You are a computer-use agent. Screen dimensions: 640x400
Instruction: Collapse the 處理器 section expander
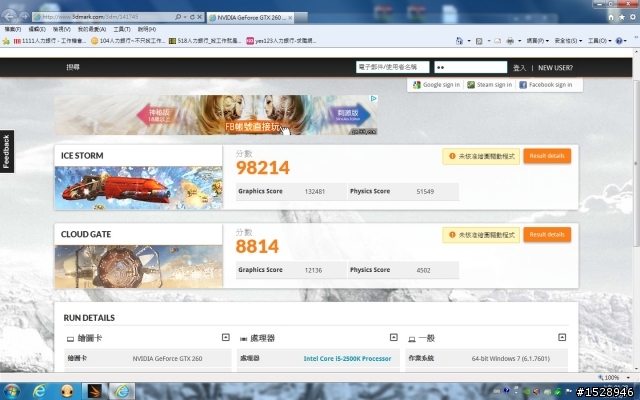tap(393, 337)
